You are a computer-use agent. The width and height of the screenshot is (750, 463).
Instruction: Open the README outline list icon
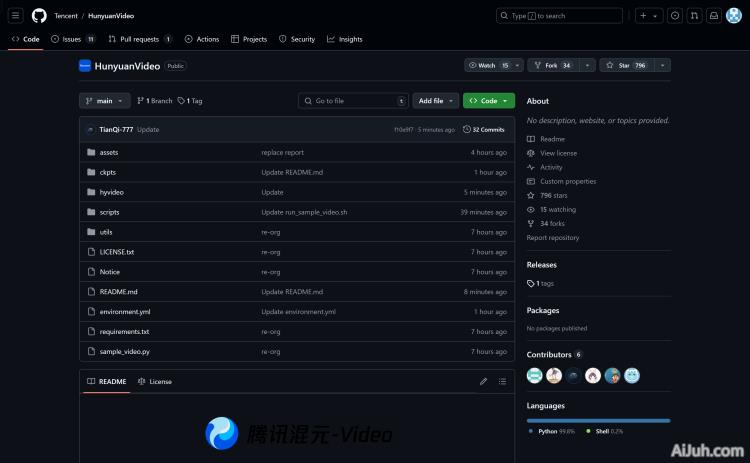(x=502, y=382)
